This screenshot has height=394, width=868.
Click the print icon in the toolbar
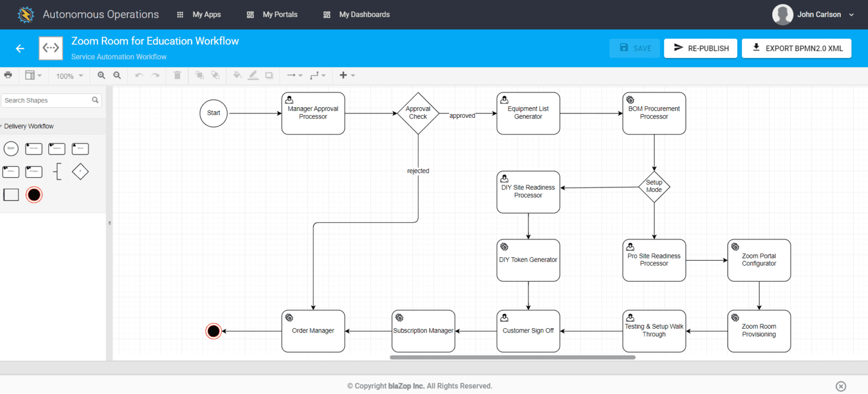(8, 75)
